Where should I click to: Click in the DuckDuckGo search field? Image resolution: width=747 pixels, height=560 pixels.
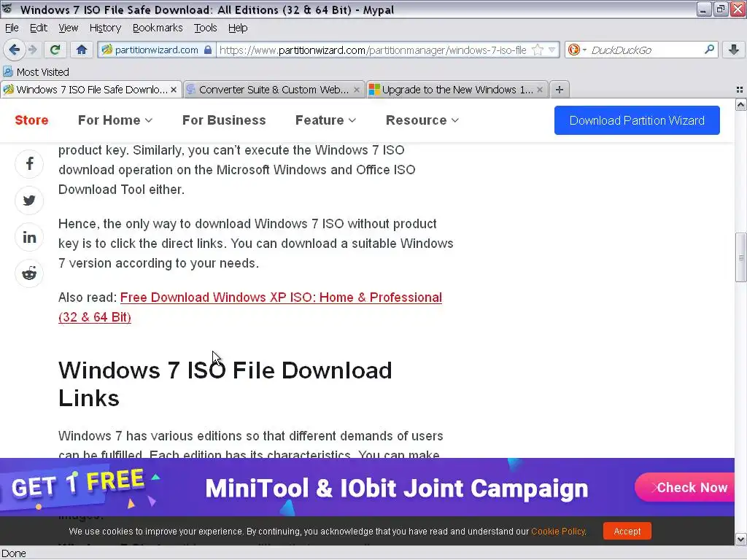point(646,50)
